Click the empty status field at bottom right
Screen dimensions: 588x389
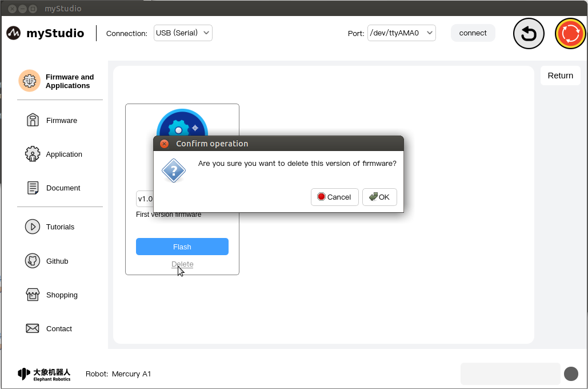pos(510,374)
